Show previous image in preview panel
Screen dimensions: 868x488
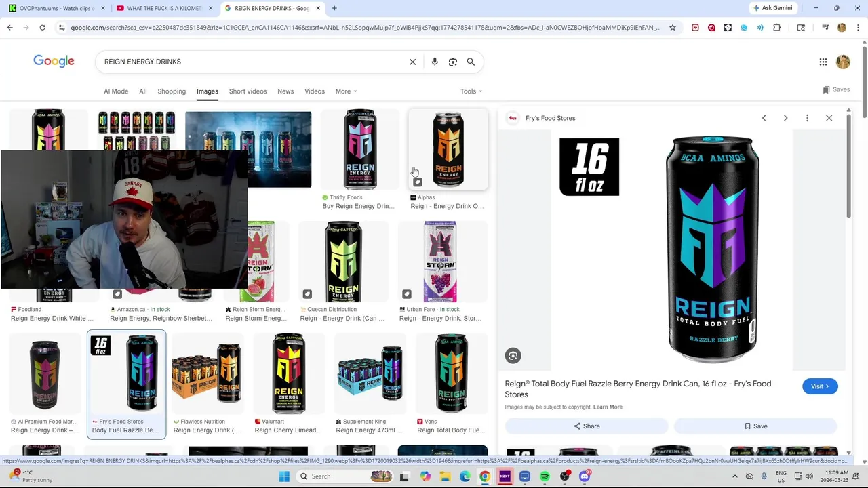pos(764,118)
